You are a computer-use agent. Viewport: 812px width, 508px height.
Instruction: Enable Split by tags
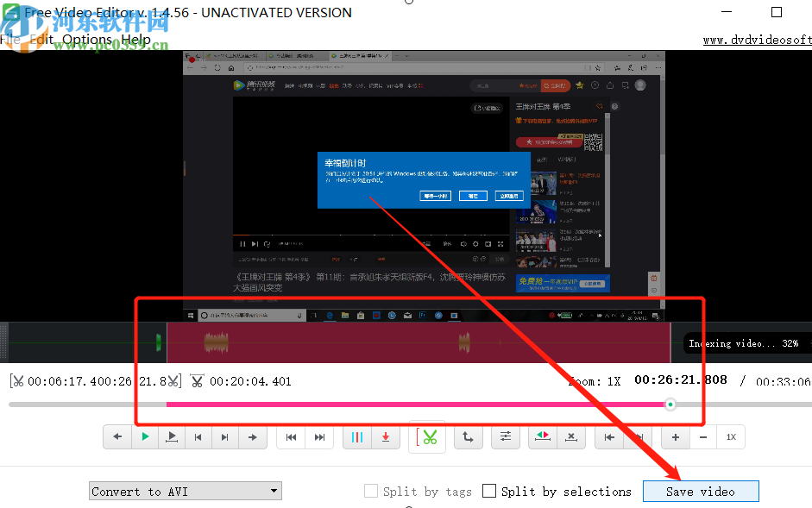pyautogui.click(x=371, y=491)
